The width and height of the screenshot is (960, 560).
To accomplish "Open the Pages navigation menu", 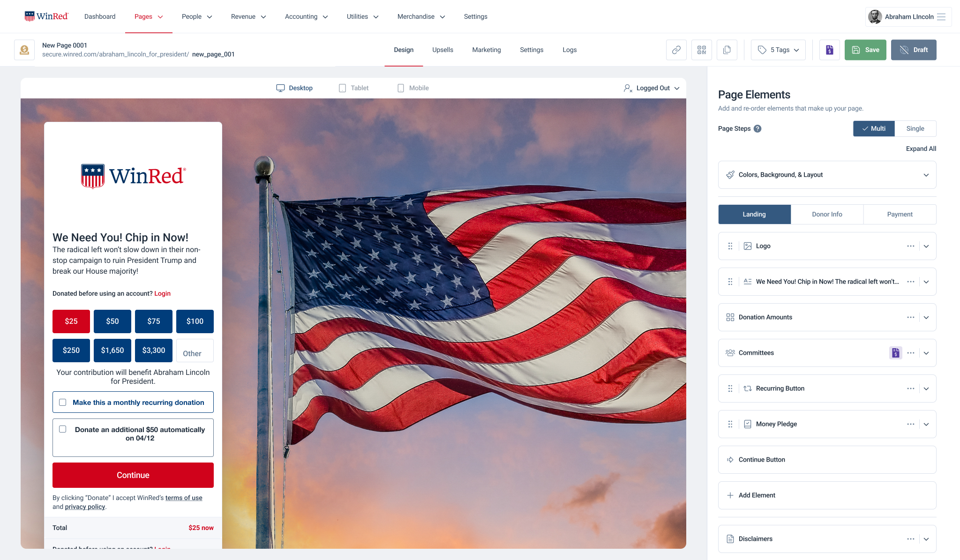I will 149,16.
